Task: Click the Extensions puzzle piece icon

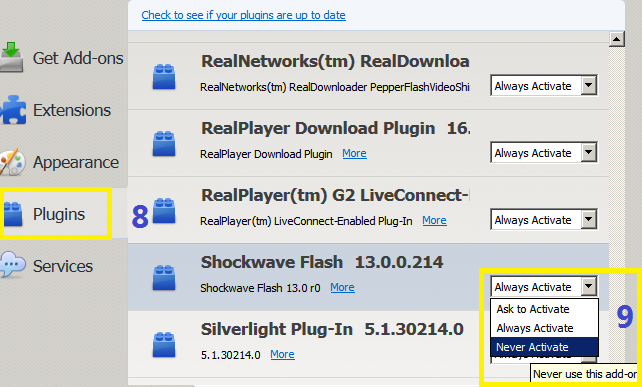Action: pos(14,110)
